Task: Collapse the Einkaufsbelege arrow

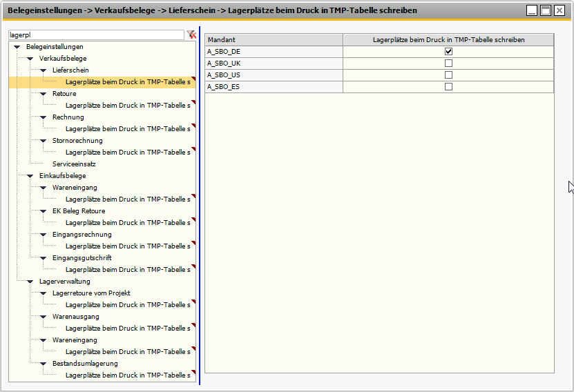Action: coord(30,176)
